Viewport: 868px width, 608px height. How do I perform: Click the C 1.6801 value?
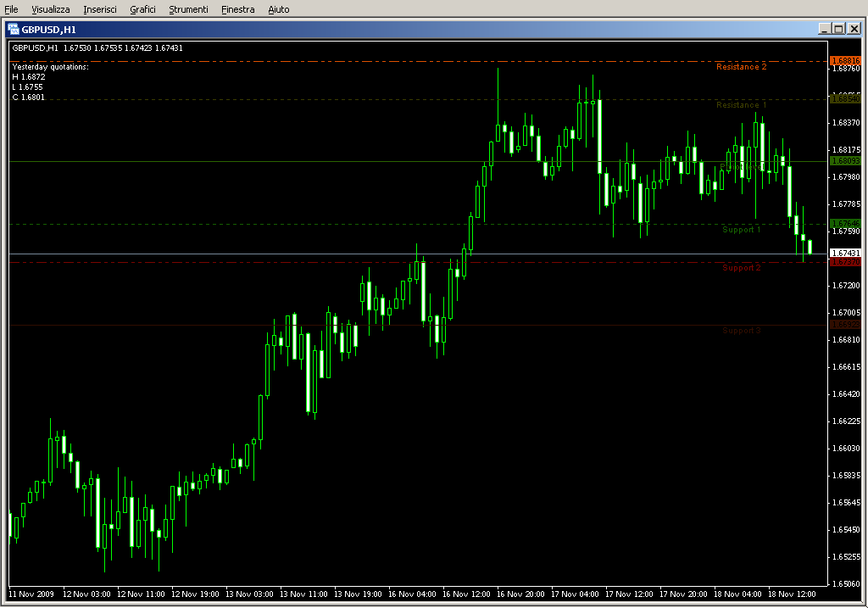point(28,98)
